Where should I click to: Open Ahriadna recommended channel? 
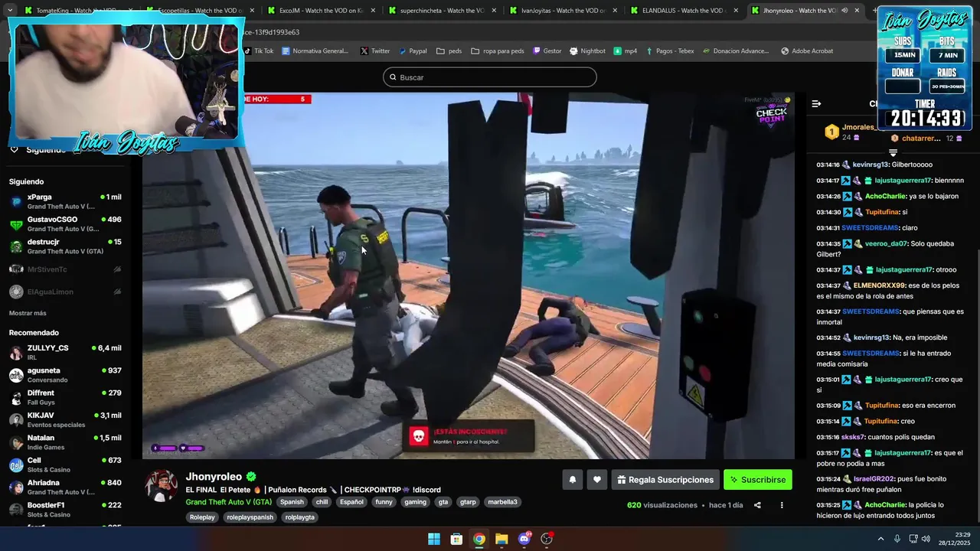pyautogui.click(x=65, y=487)
